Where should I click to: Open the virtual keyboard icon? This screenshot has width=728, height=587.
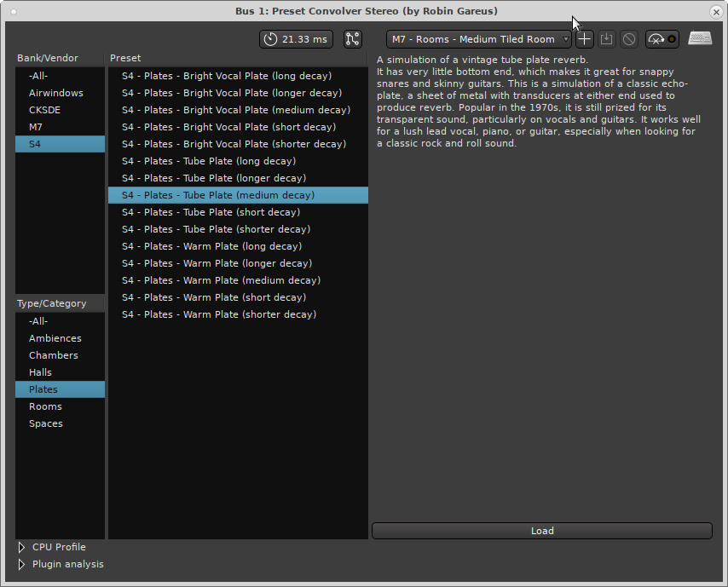click(700, 39)
